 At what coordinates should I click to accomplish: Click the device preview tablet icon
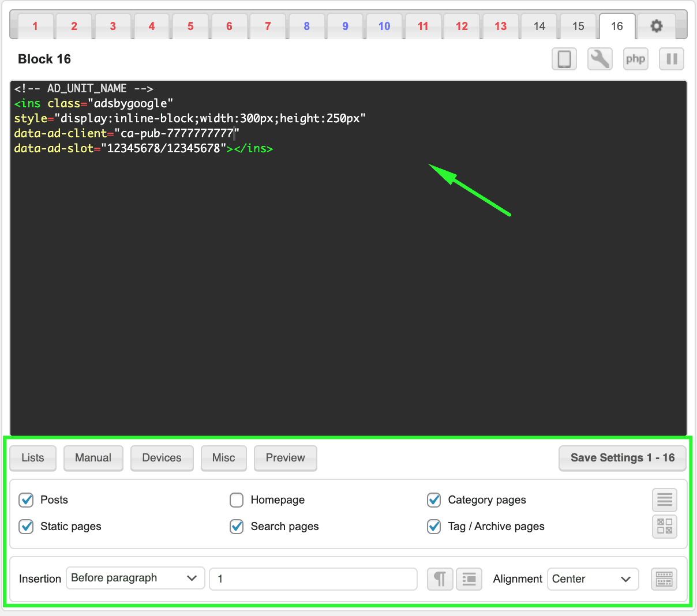pyautogui.click(x=564, y=59)
